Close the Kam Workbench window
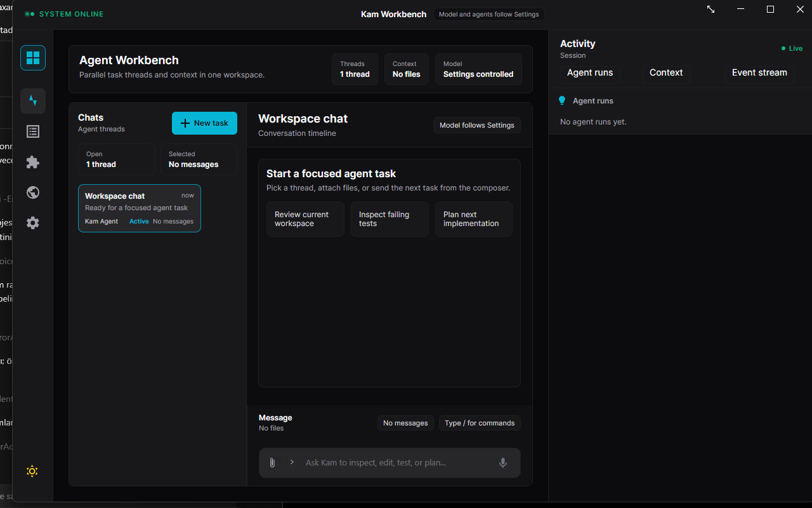Image resolution: width=812 pixels, height=508 pixels. 800,10
